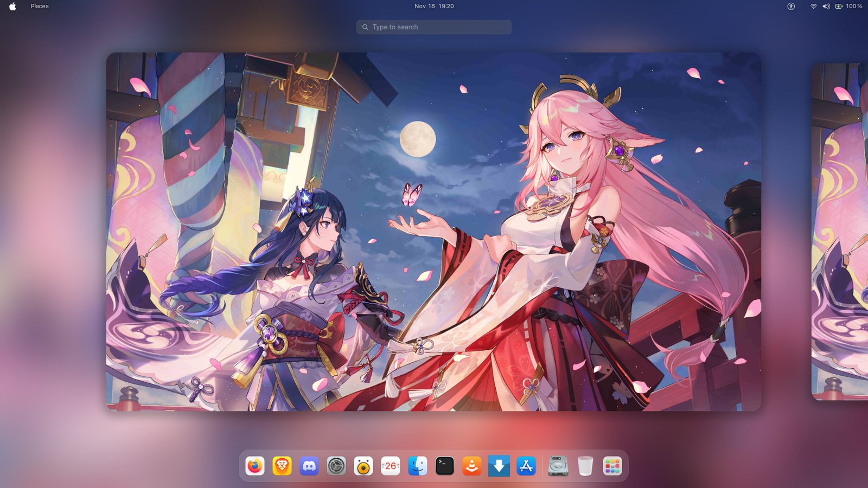
Task: Open Discord from the dock
Action: [x=309, y=466]
